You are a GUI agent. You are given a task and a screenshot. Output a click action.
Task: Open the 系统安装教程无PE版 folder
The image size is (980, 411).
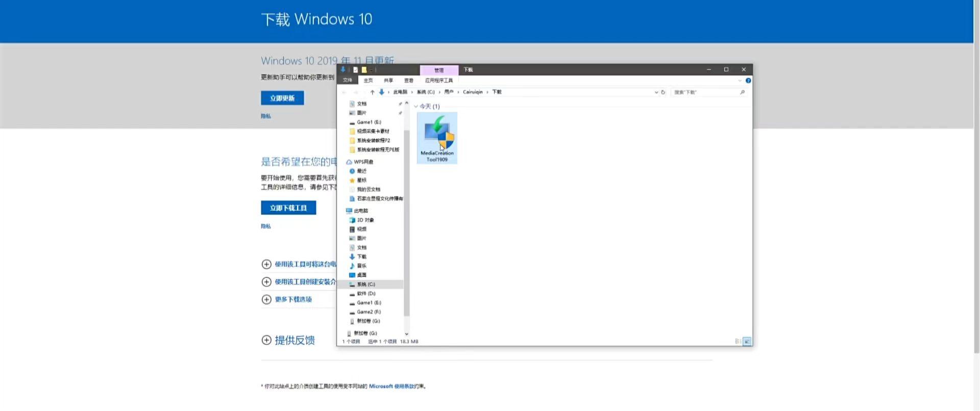(378, 149)
